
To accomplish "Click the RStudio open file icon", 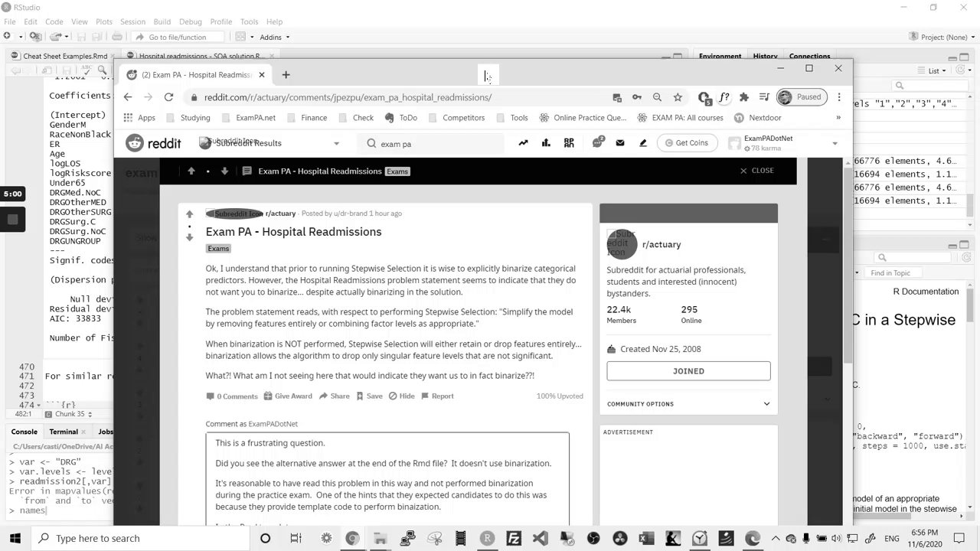I will tap(55, 37).
